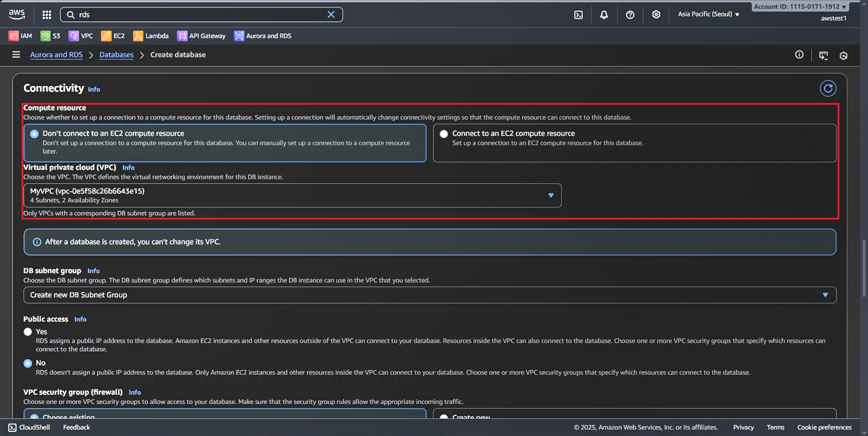This screenshot has width=868, height=436.
Task: Refresh the Connectivity section
Action: point(828,88)
